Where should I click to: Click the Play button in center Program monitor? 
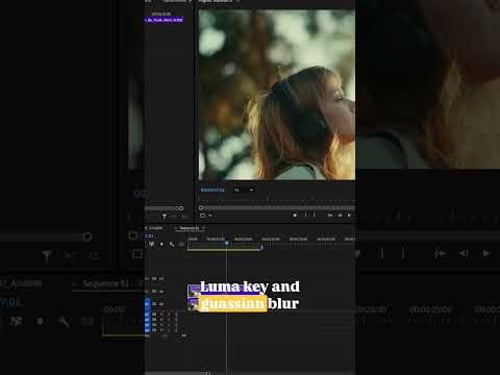(x=349, y=215)
